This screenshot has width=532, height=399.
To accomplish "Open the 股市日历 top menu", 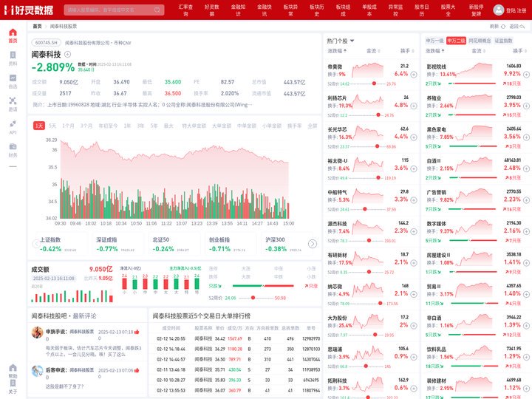I will (421, 10).
